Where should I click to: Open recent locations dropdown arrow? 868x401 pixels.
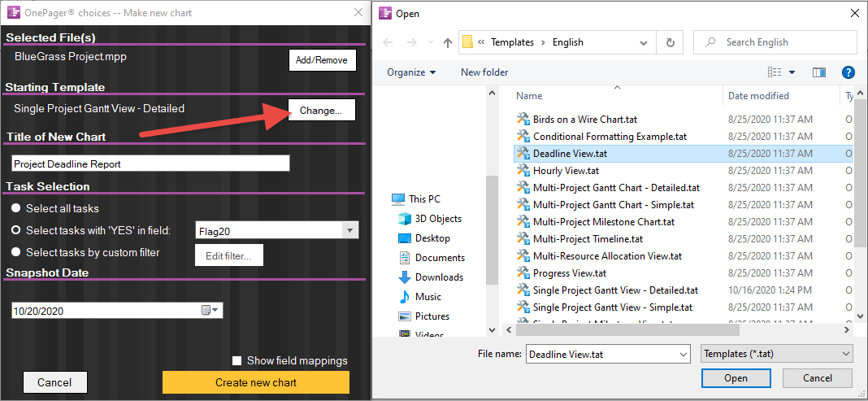(x=432, y=42)
